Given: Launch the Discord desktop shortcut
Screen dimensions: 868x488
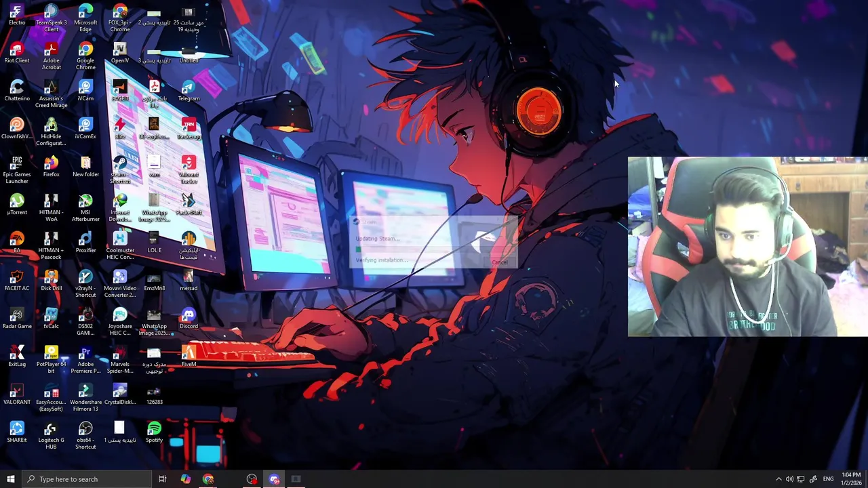Looking at the screenshot, I should tap(189, 319).
